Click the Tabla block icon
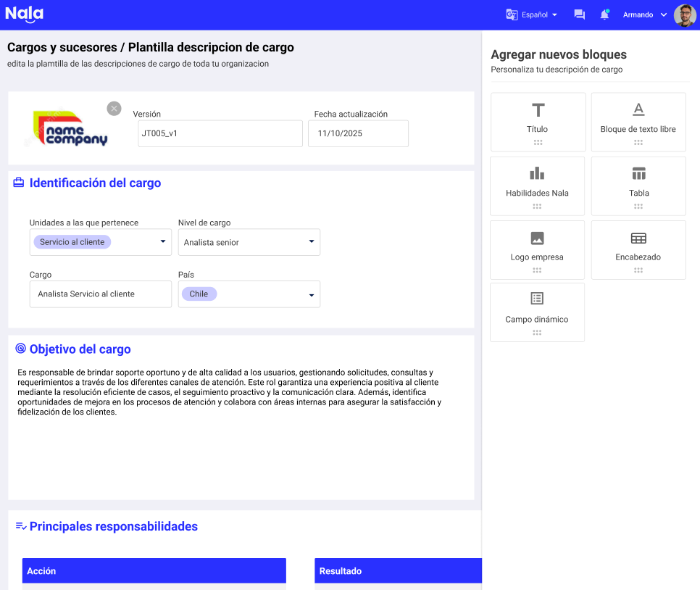Viewport: 700px width, 590px height. pos(638,174)
